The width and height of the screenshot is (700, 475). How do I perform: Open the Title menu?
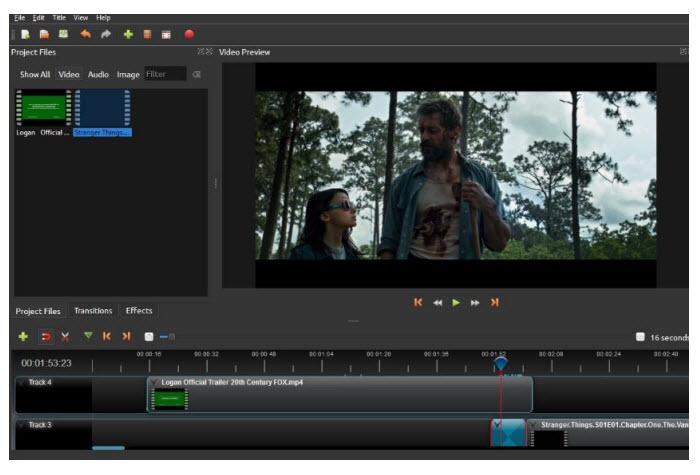pyautogui.click(x=58, y=17)
